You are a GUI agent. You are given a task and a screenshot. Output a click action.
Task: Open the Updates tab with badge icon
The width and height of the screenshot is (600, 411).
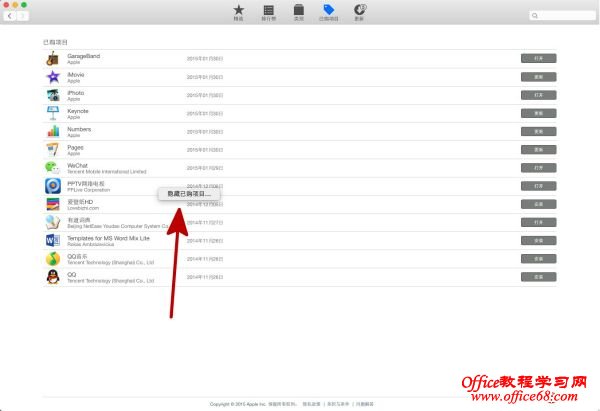(x=359, y=13)
